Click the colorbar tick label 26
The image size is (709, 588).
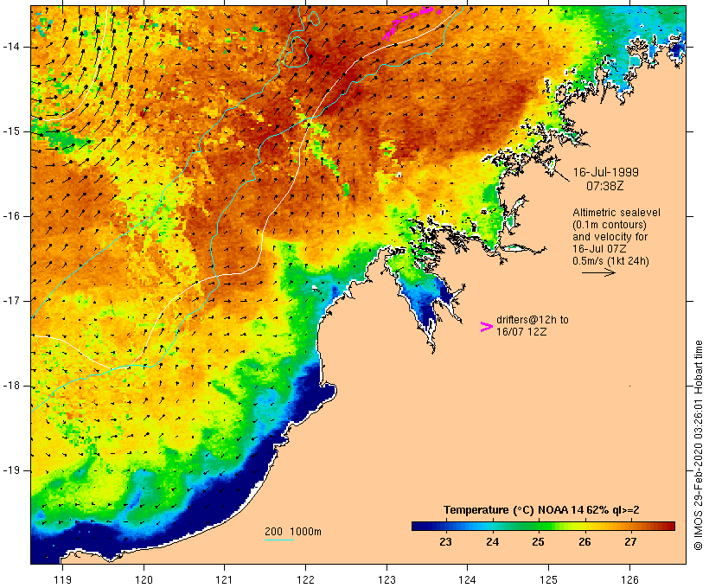click(x=584, y=542)
